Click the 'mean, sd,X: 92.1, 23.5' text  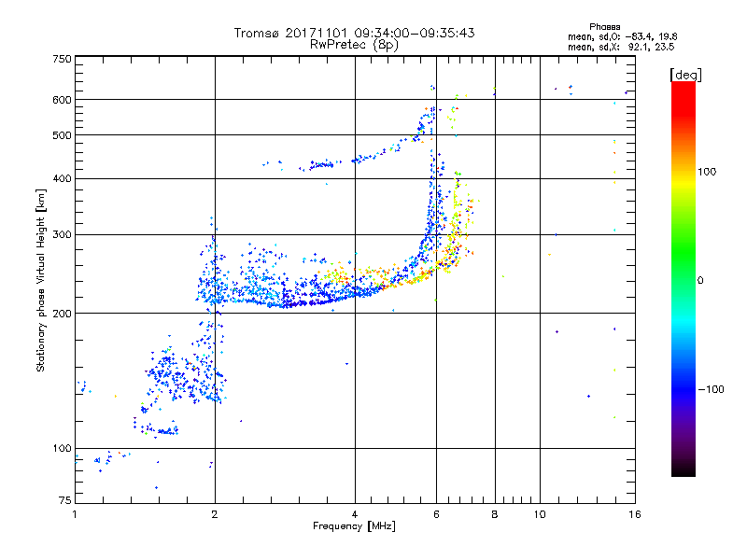click(621, 47)
